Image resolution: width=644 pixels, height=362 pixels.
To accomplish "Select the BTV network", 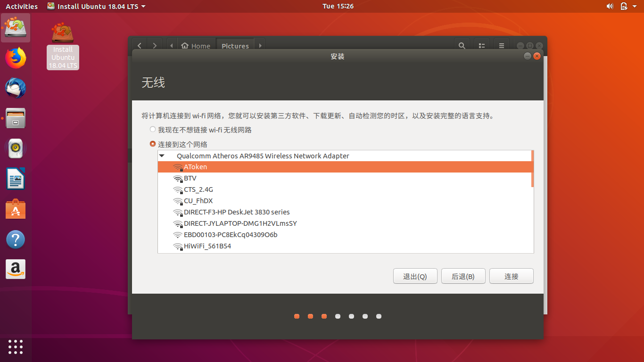I will click(345, 178).
